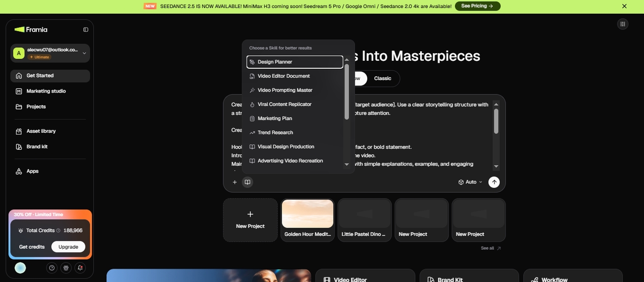
Task: Send the prompt with the arrow button
Action: coord(494,182)
